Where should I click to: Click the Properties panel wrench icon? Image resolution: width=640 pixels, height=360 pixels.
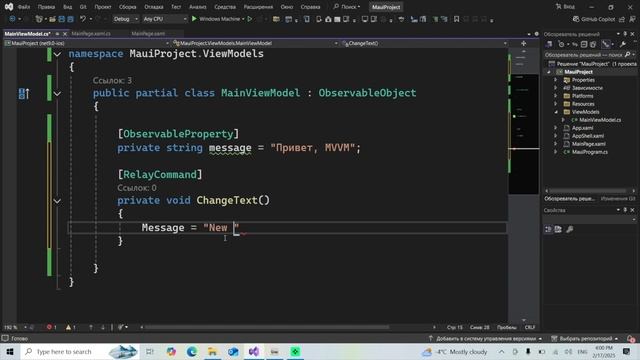(x=569, y=229)
